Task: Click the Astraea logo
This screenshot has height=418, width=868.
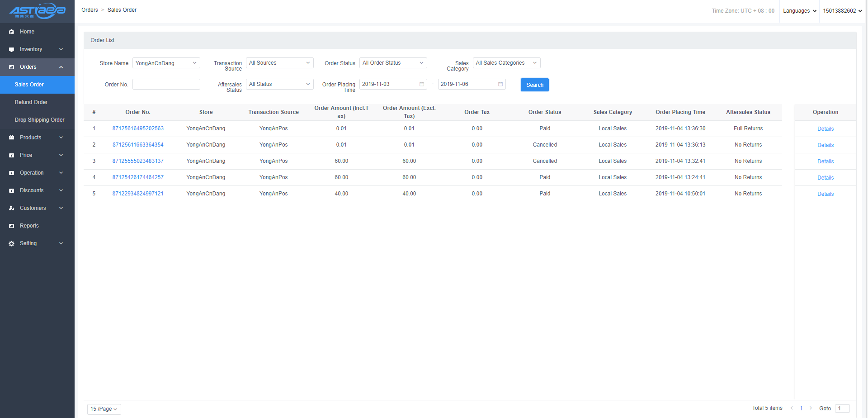Action: coord(38,11)
